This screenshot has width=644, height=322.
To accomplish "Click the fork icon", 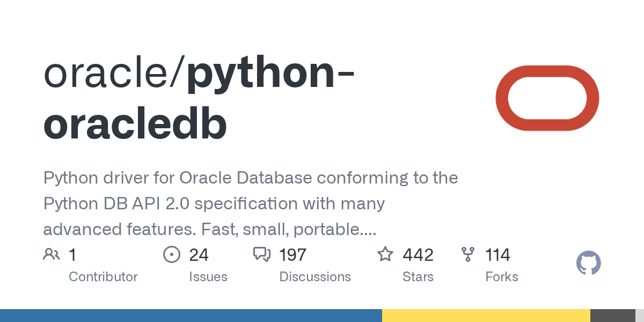I will (x=468, y=254).
